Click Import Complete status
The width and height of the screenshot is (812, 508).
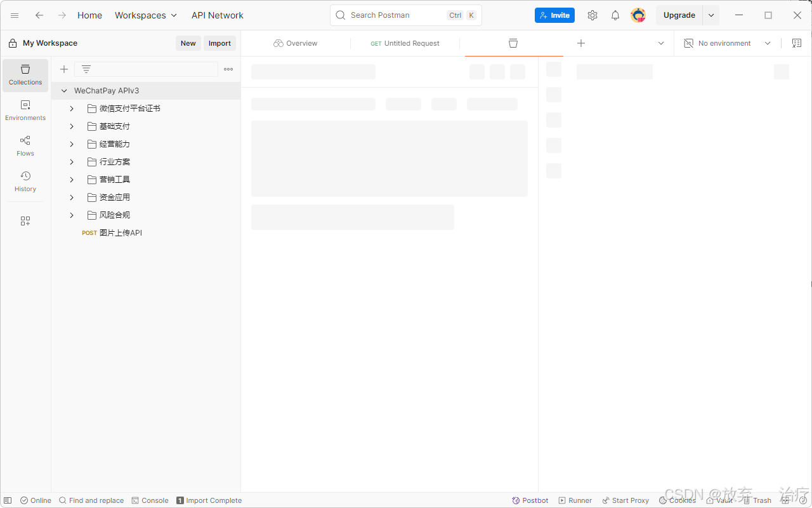pos(209,500)
